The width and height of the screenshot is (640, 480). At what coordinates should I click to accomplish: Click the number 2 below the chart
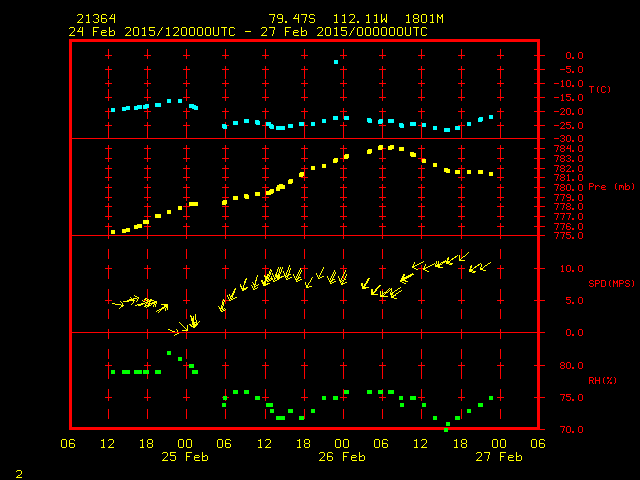tap(19, 474)
